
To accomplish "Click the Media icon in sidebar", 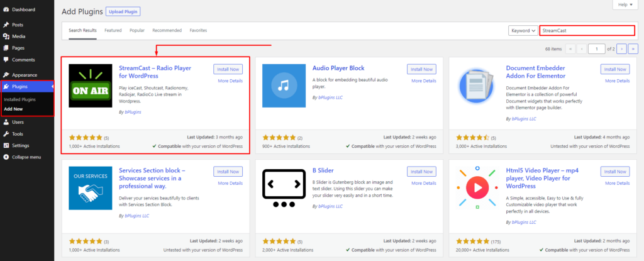I will [6, 36].
